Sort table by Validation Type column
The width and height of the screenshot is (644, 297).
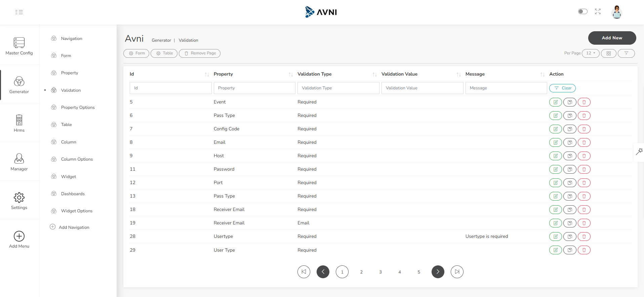[374, 75]
